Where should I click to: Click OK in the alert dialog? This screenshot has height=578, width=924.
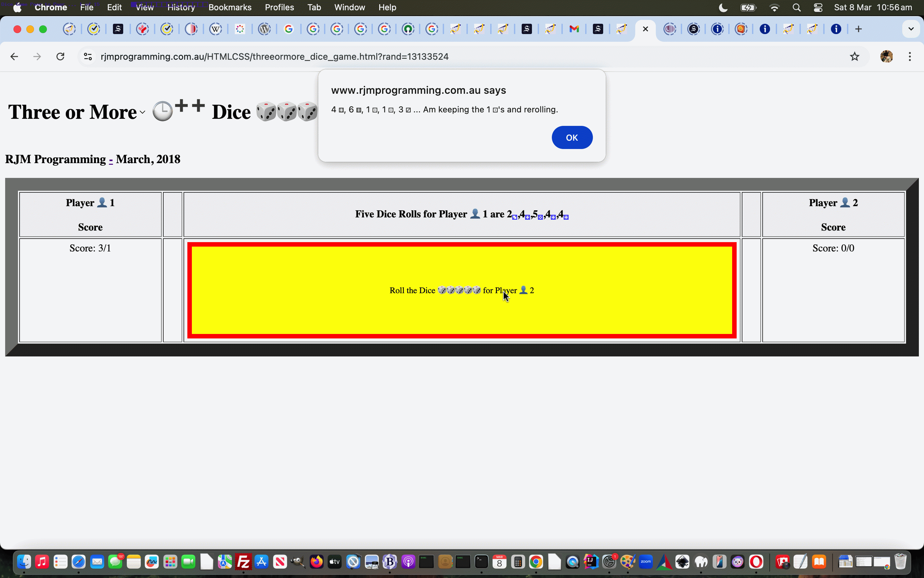[572, 137]
